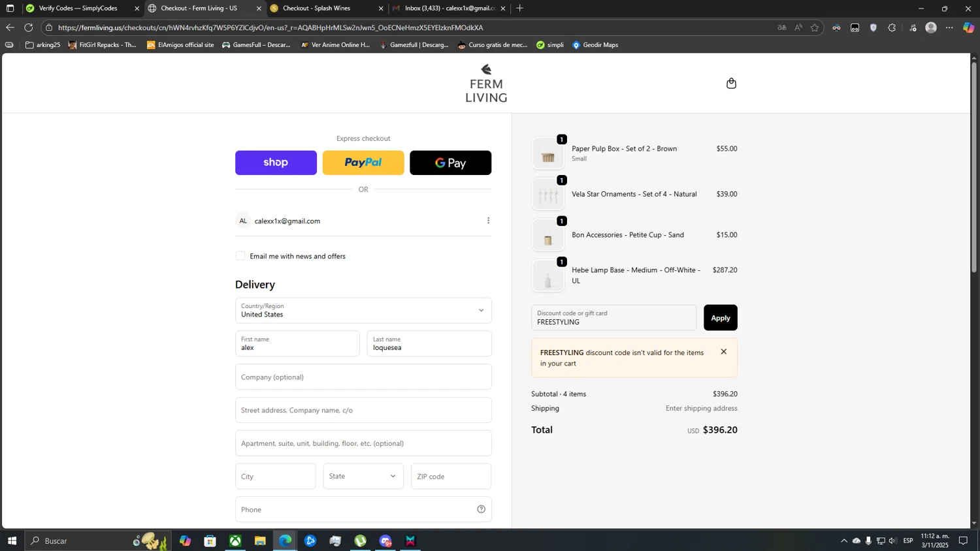Open Windows Start menu
The height and width of the screenshot is (551, 980).
pos(11,541)
